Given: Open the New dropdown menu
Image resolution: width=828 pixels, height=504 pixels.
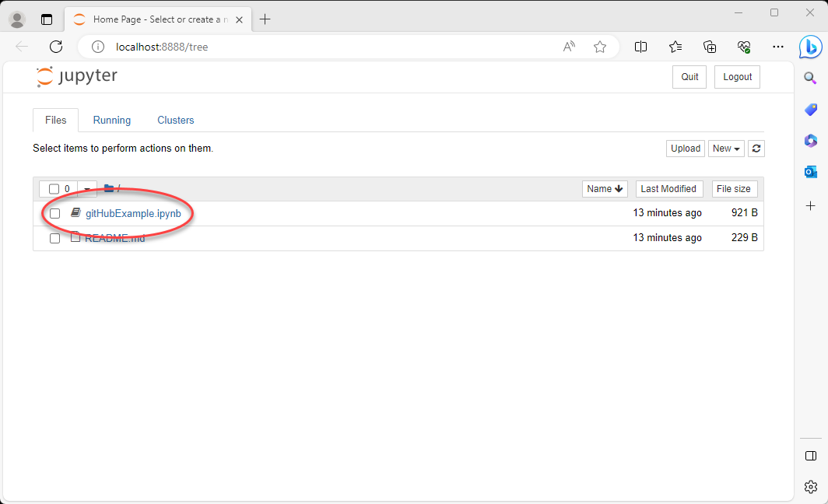Looking at the screenshot, I should (726, 149).
